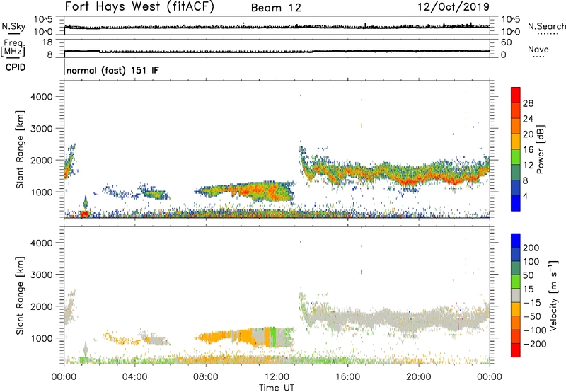Click the '24' power colorbar tick
Viewport: 566px width, 392px height.
pyautogui.click(x=528, y=119)
